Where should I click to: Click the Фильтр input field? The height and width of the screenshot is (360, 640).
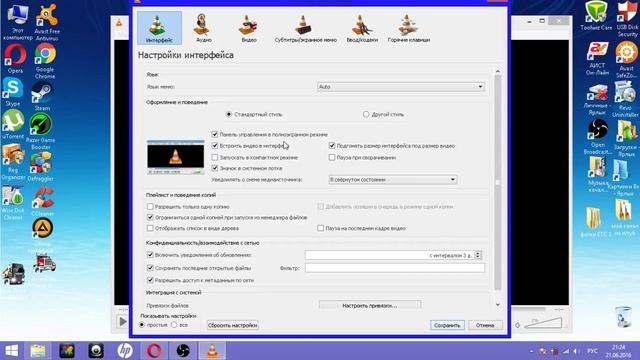[395, 268]
